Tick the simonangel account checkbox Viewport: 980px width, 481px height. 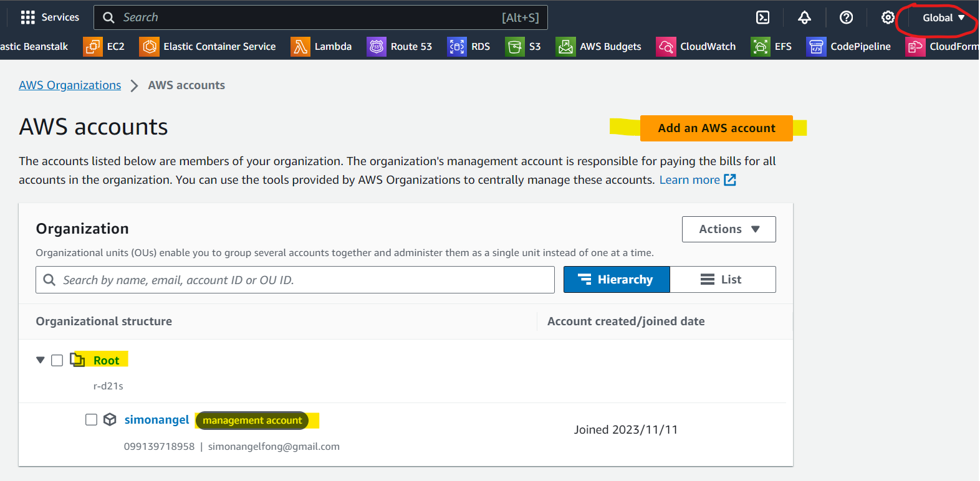pos(91,419)
